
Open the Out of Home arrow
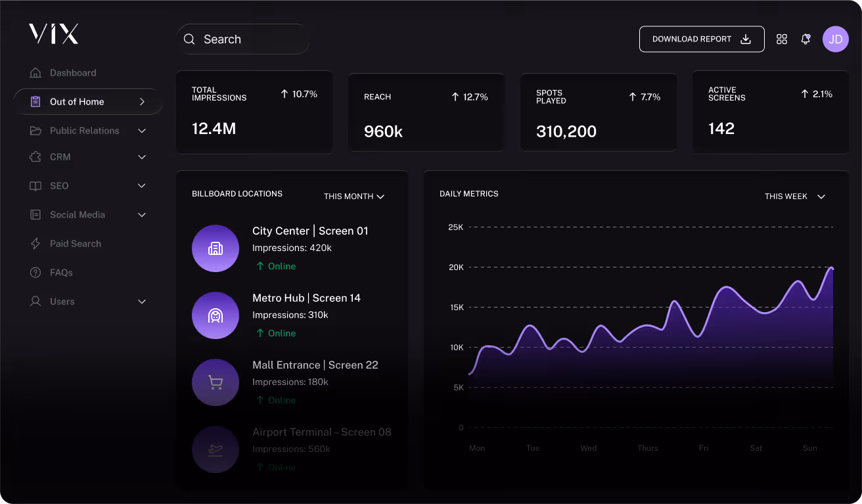(142, 102)
